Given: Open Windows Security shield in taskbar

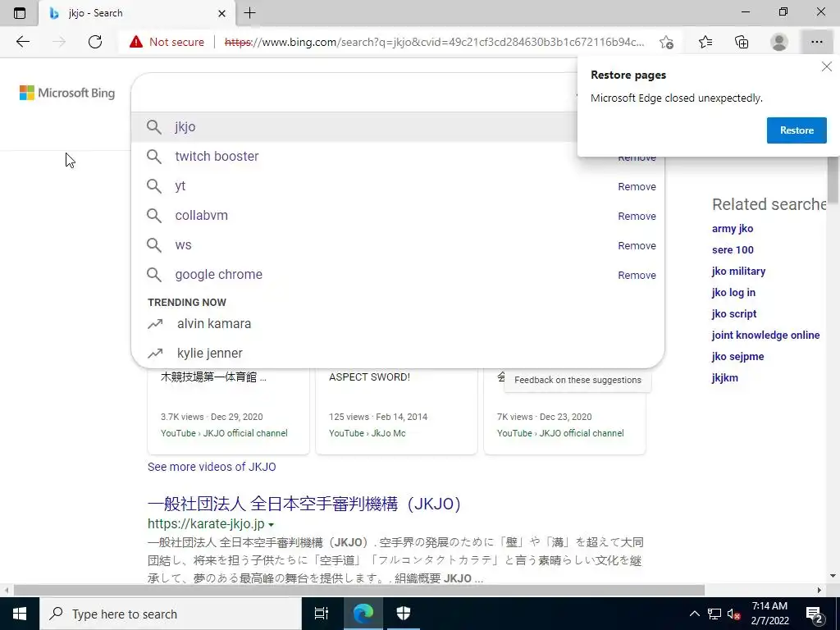Looking at the screenshot, I should [x=404, y=614].
